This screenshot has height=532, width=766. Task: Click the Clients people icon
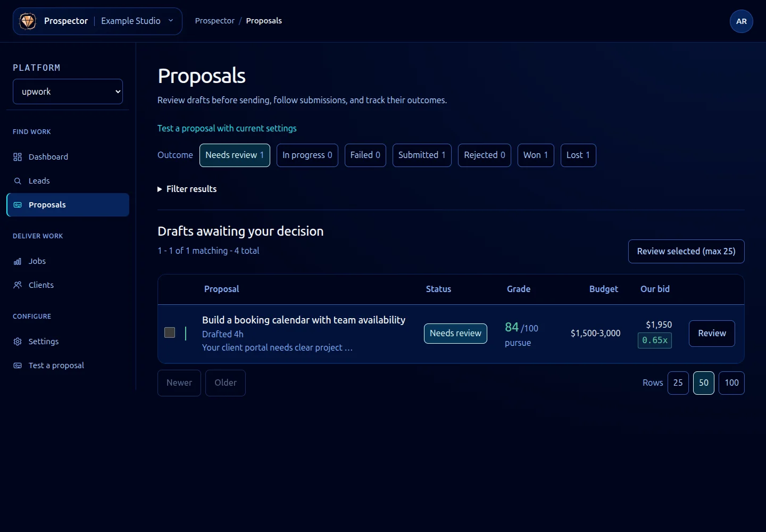click(18, 285)
